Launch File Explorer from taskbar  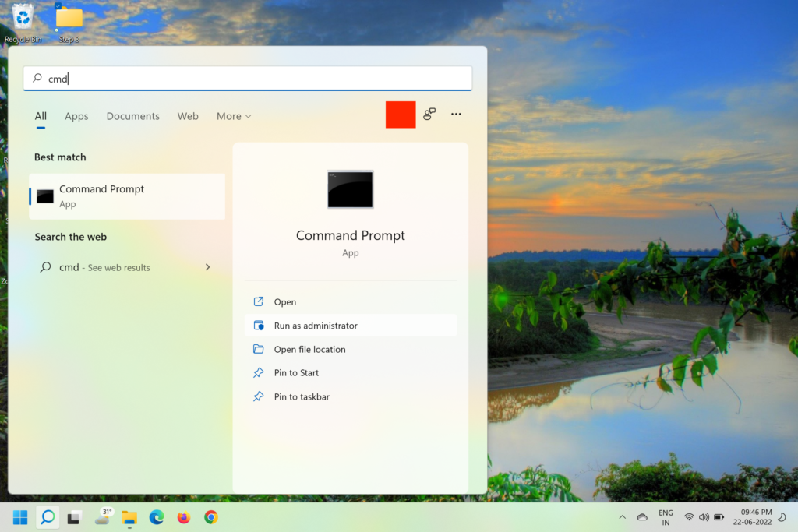(129, 517)
